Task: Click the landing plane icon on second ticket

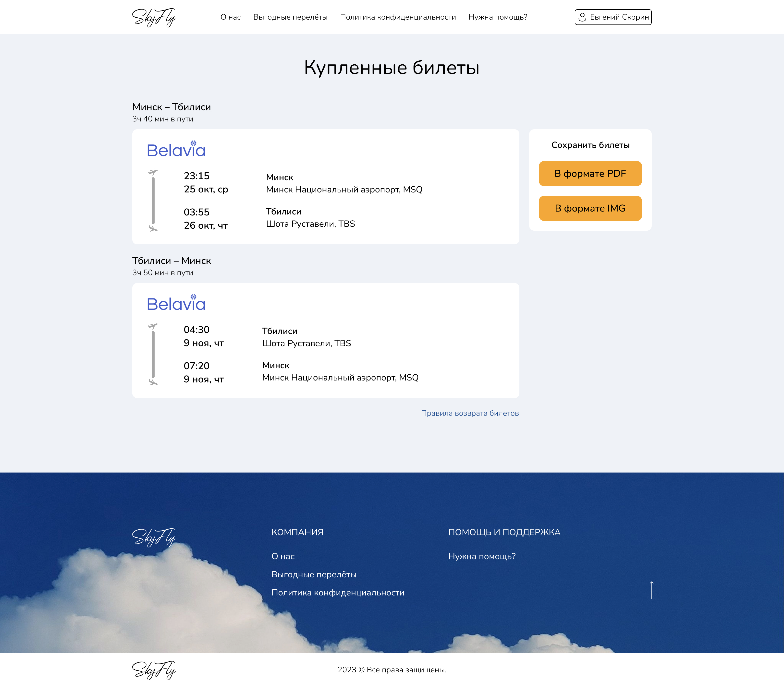Action: 153,382
